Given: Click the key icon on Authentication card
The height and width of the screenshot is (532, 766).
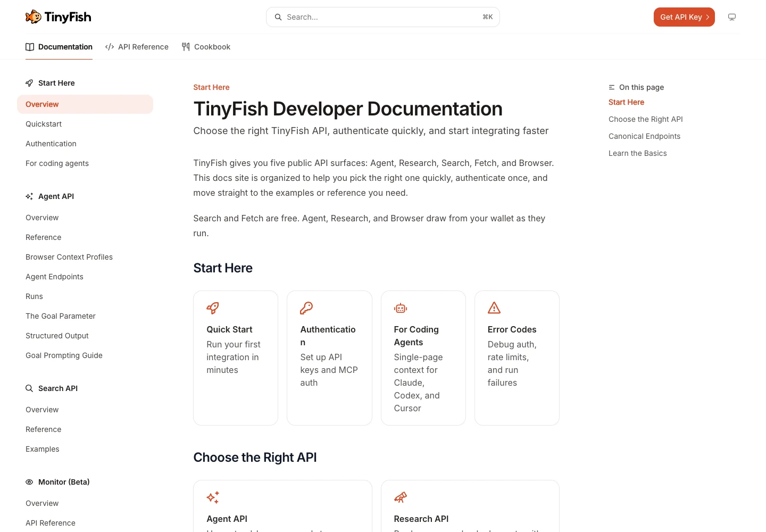Looking at the screenshot, I should point(306,308).
